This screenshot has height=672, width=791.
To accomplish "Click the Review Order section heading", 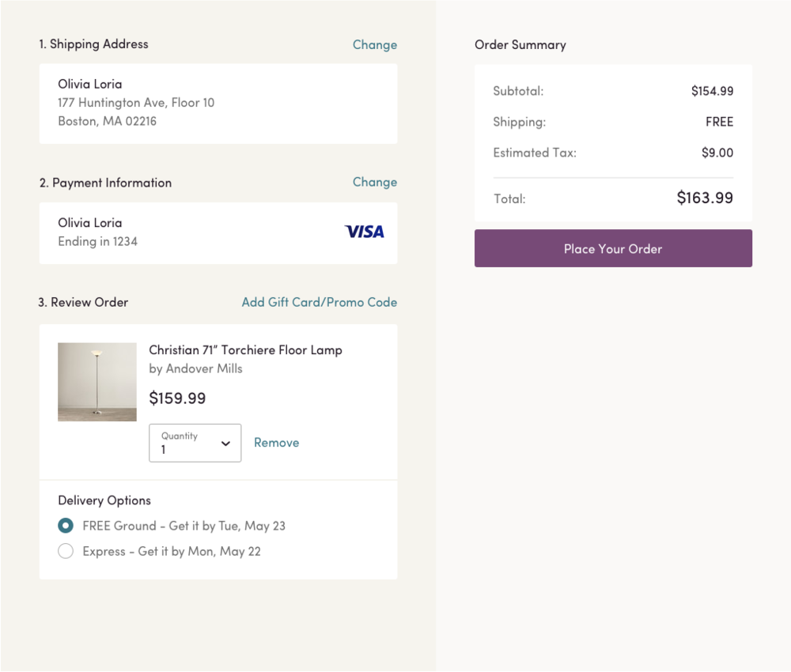I will (x=83, y=303).
